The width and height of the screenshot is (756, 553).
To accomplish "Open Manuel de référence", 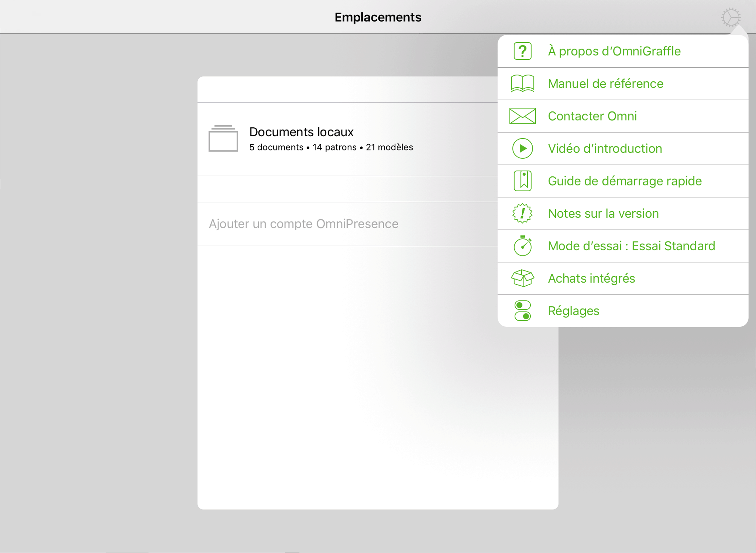I will (x=623, y=84).
